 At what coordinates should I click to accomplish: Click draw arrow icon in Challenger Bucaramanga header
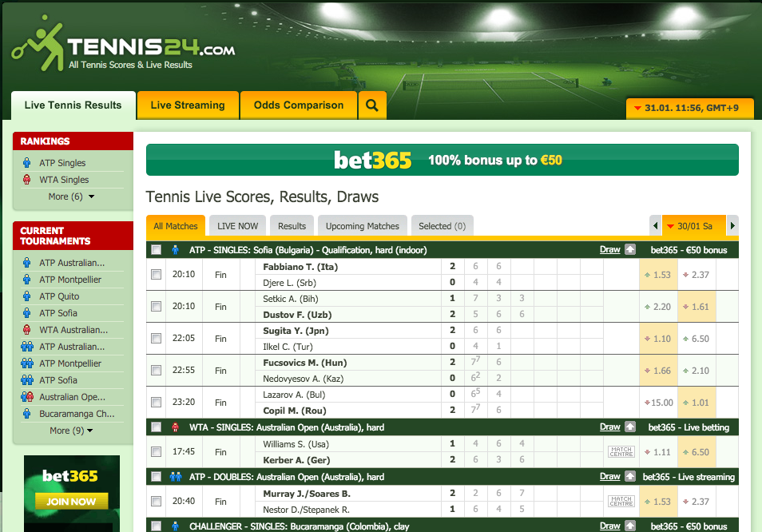click(x=630, y=526)
